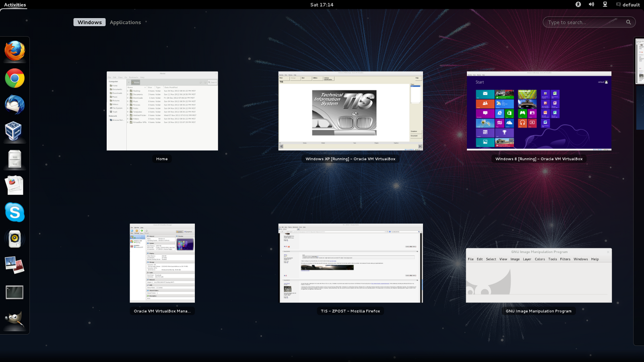644x362 pixels.
Task: Open Rhythmbox speaker icon in dash
Action: [15, 239]
